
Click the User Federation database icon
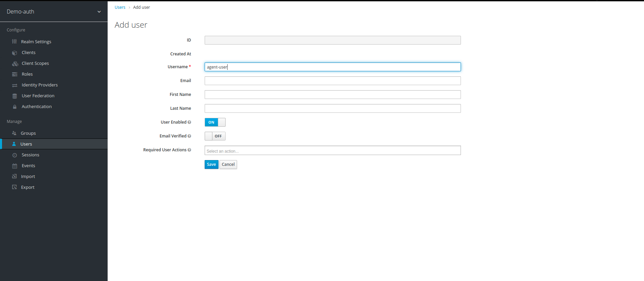(14, 96)
